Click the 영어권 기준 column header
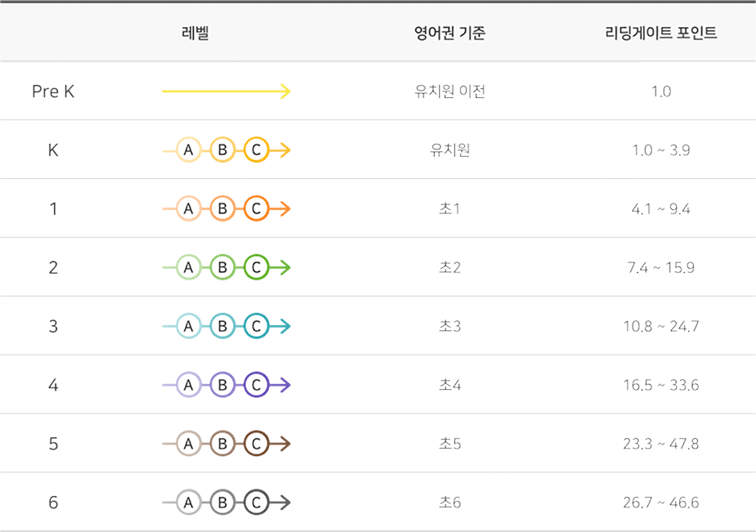 point(450,33)
